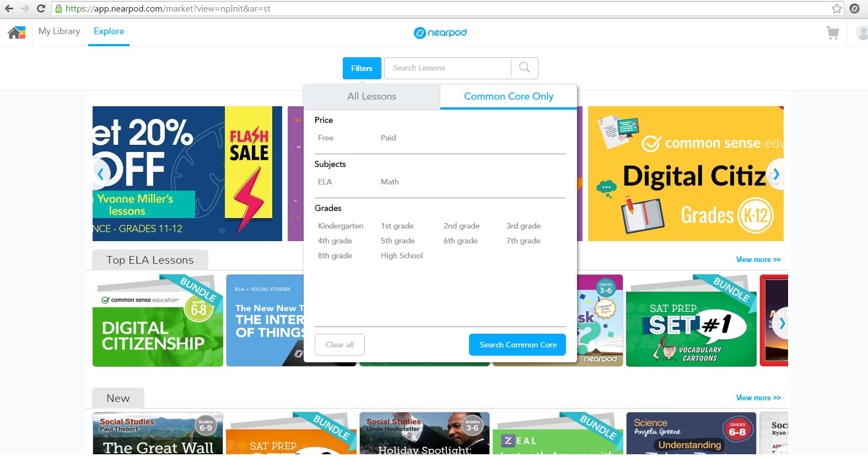Screen dimensions: 868x457
Task: Open the user profile avatar
Action: click(862, 33)
